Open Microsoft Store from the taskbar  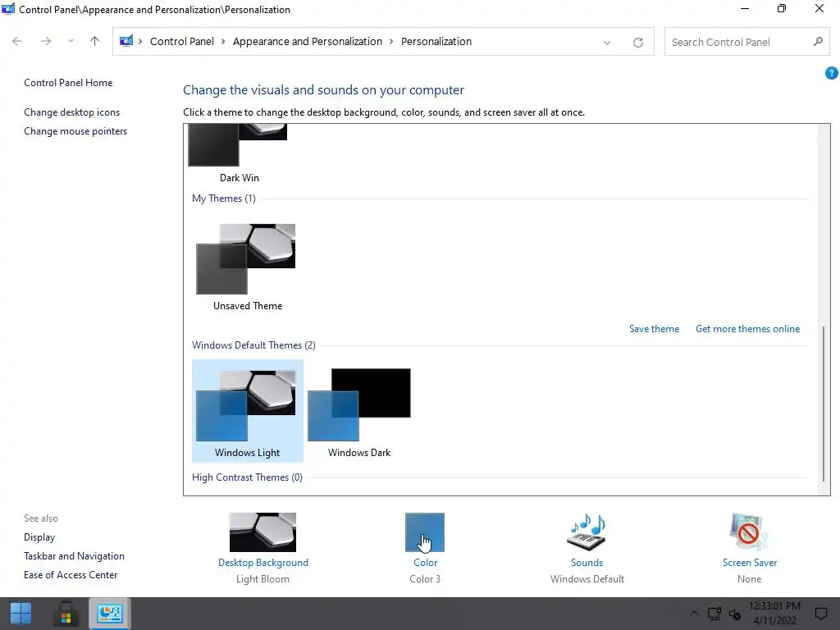tap(66, 614)
